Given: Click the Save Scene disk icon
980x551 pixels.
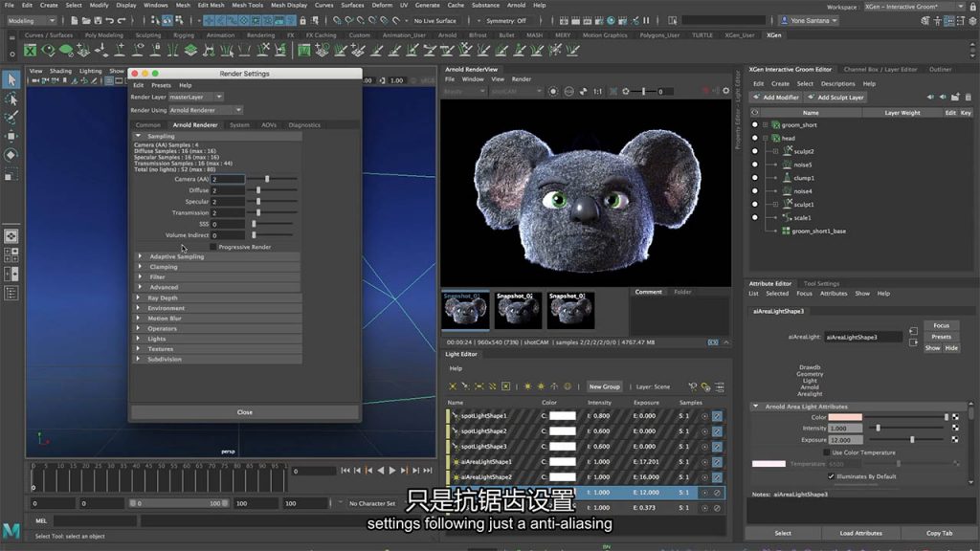Looking at the screenshot, I should pyautogui.click(x=99, y=21).
